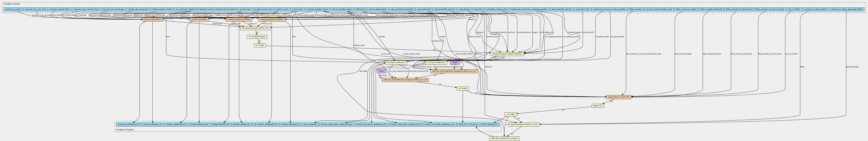Click the CombineVariants (GATK 3.6) step

click(255, 28)
